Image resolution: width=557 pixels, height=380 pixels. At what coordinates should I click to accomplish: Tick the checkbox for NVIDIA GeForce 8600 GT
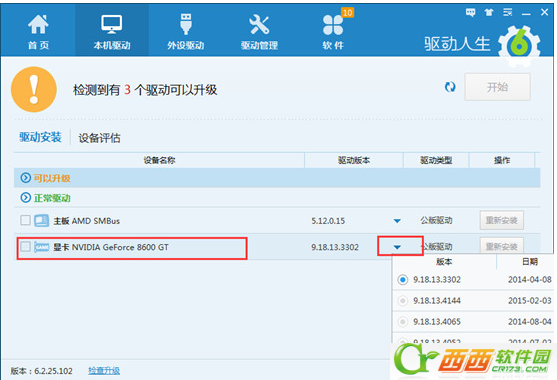[x=25, y=246]
